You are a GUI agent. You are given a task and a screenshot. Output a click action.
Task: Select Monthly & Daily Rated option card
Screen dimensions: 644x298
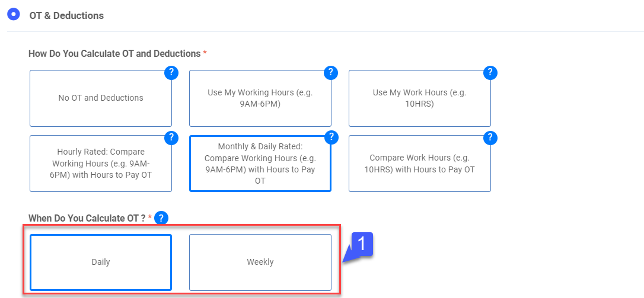click(x=260, y=164)
